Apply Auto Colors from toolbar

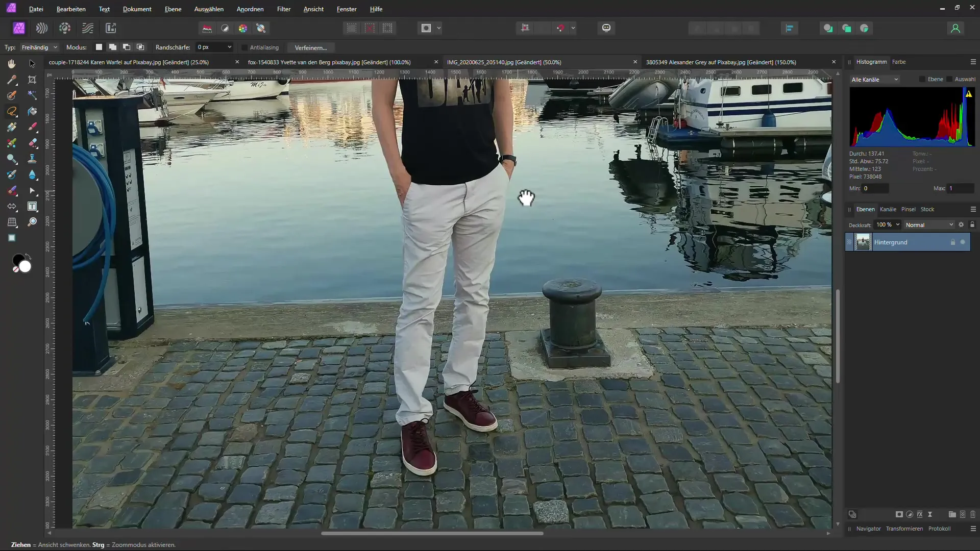click(x=243, y=28)
